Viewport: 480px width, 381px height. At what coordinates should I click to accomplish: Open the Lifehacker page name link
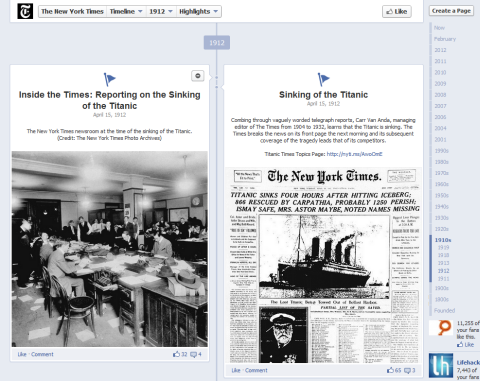point(468,362)
